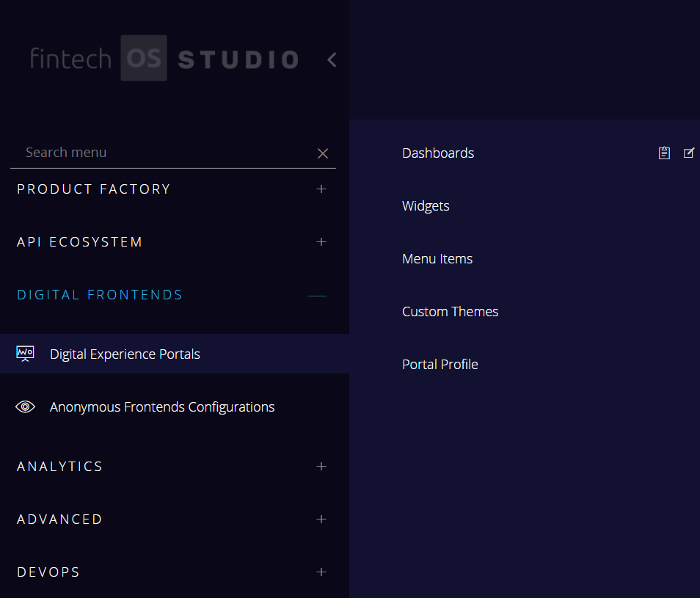Screen dimensions: 700x598
Task: Collapse the Digital Frontends section
Action: pos(317,296)
